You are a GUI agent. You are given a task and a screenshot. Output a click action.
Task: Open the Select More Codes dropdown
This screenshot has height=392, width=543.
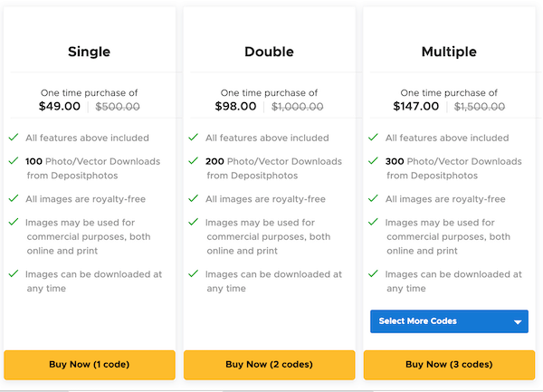click(x=449, y=321)
